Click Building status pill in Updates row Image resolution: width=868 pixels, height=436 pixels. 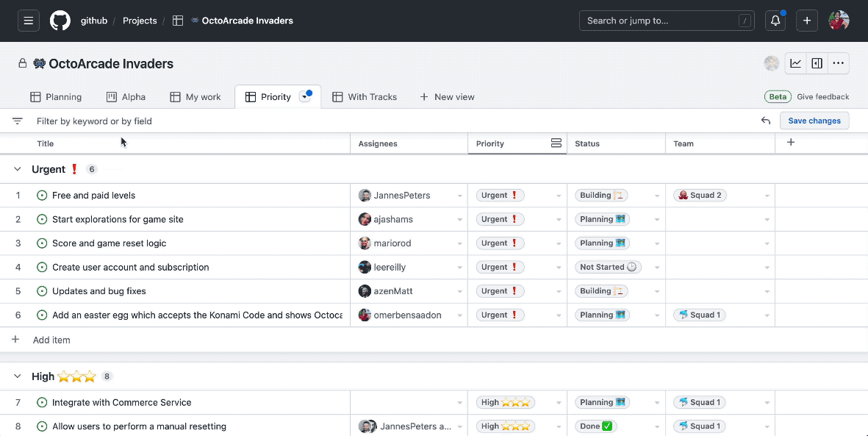coord(602,291)
